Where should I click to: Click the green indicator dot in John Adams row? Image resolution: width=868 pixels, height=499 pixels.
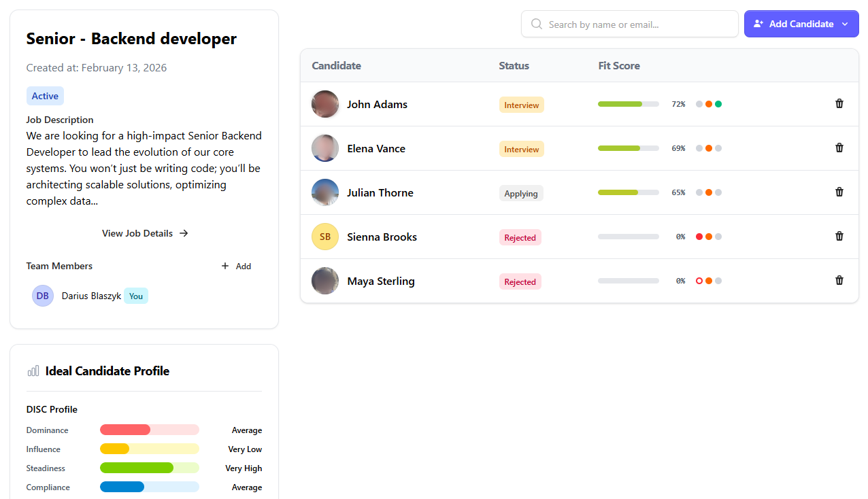coord(718,104)
